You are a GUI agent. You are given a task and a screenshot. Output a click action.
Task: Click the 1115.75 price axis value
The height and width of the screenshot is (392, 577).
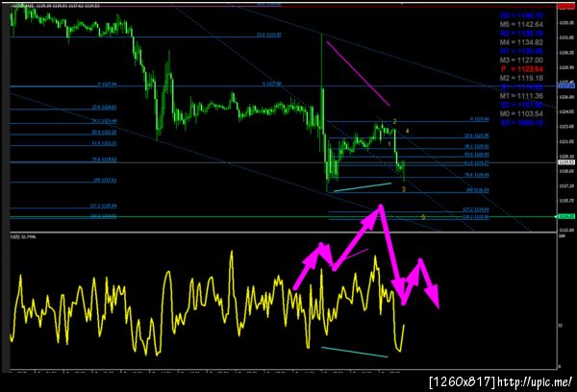pos(566,201)
